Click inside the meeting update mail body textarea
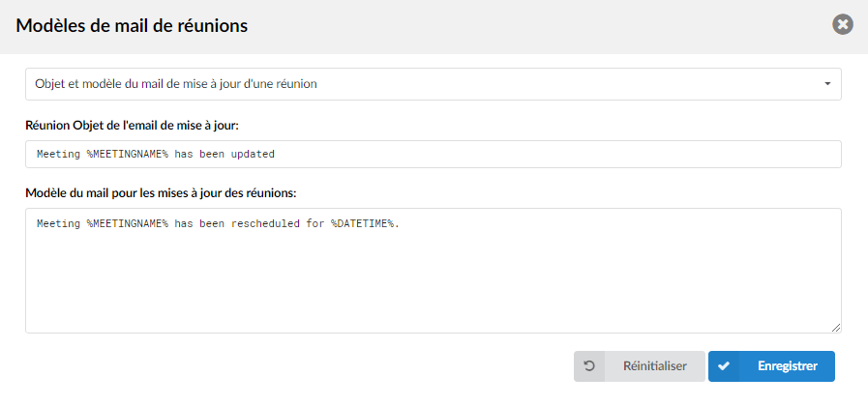Image resolution: width=868 pixels, height=406 pixels. (434, 271)
